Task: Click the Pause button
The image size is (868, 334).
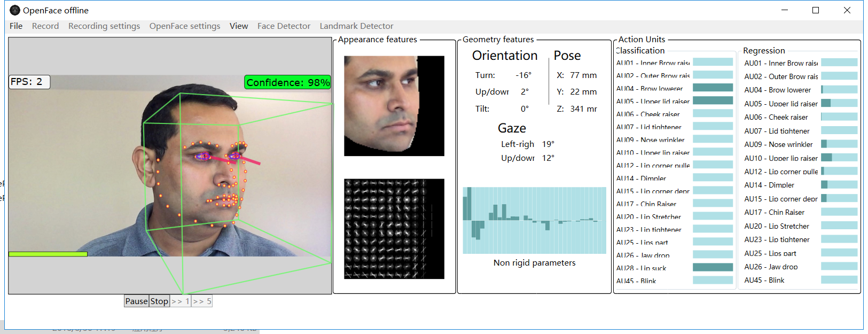Action: click(x=136, y=301)
